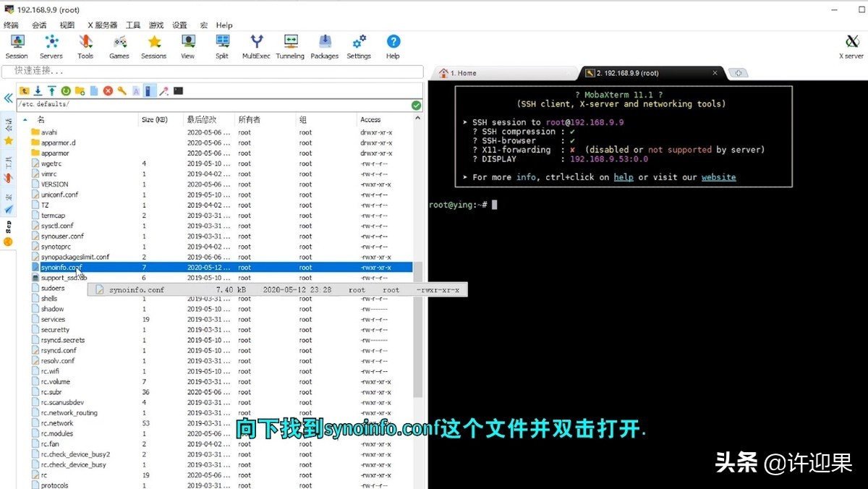Activate the MultiExec icon
Viewport: 868px width, 489px height.
[x=256, y=47]
